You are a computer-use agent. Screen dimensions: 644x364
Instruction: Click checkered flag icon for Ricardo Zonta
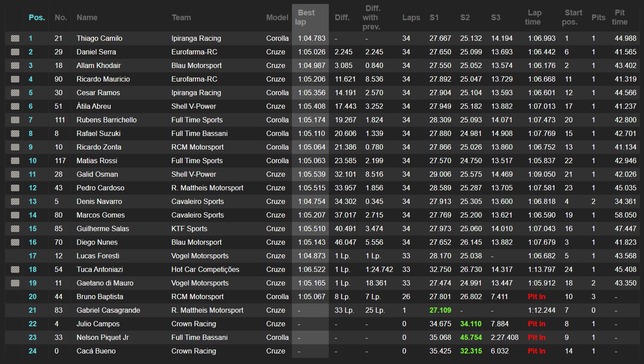click(15, 147)
